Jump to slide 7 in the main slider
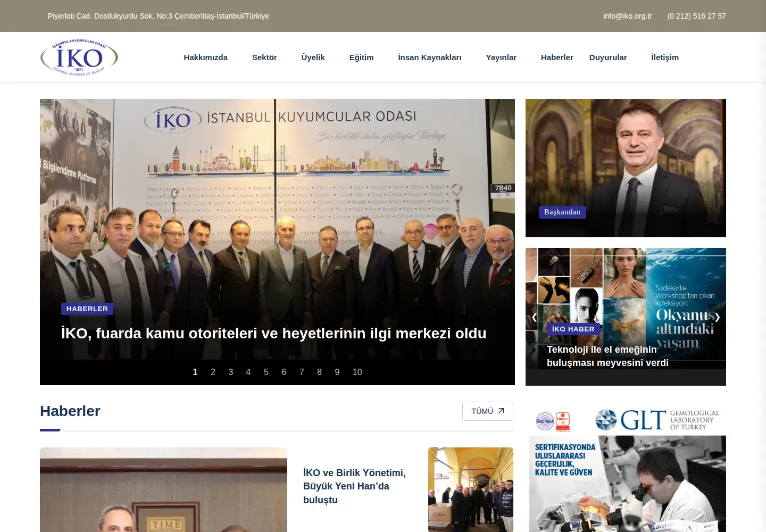 point(302,372)
